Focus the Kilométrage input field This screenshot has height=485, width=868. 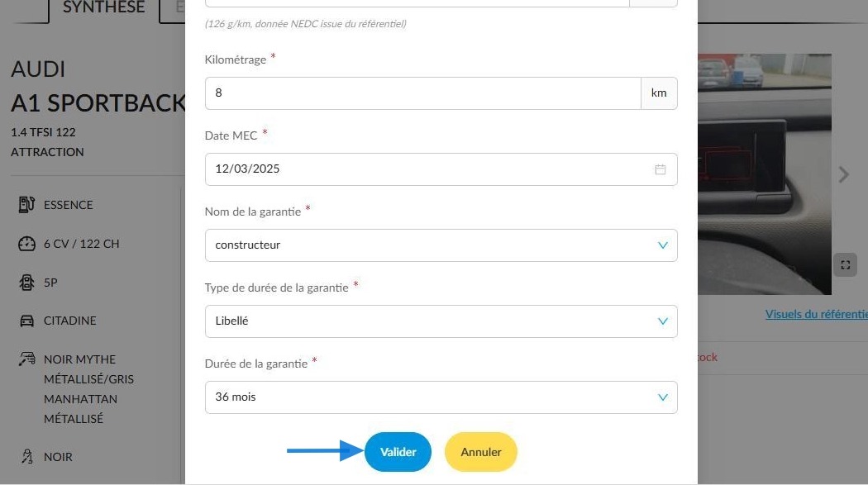[423, 93]
